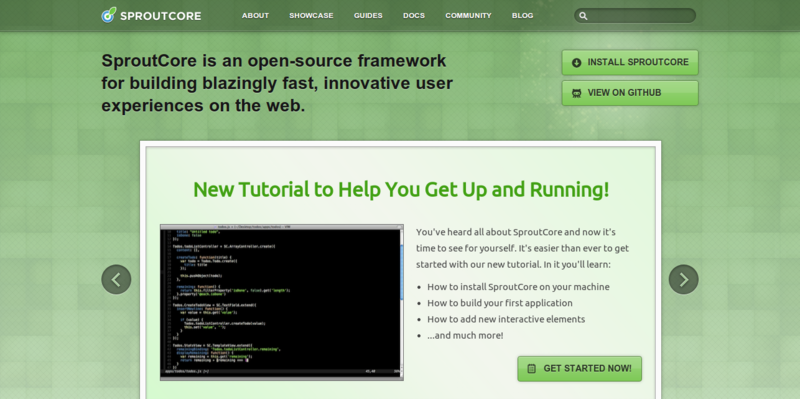Screen dimensions: 800x399
Task: Open the GUIDES section
Action: click(368, 16)
